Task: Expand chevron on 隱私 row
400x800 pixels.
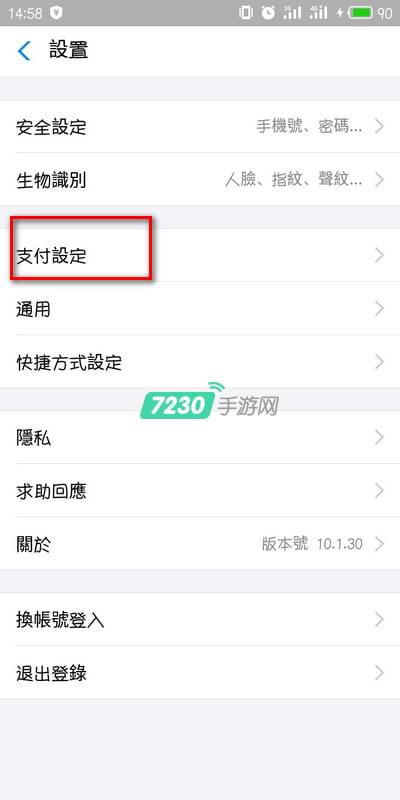Action: pos(379,437)
